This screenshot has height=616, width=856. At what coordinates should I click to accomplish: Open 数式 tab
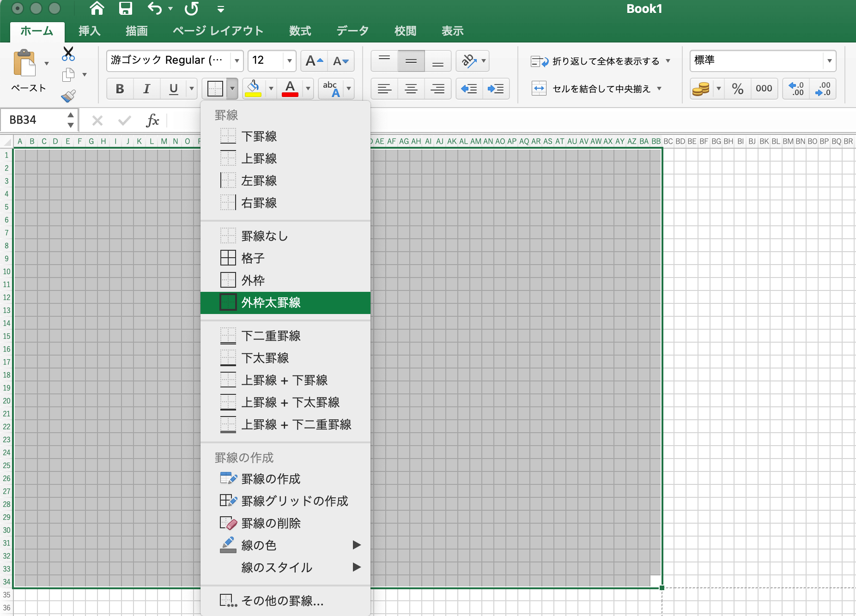300,31
